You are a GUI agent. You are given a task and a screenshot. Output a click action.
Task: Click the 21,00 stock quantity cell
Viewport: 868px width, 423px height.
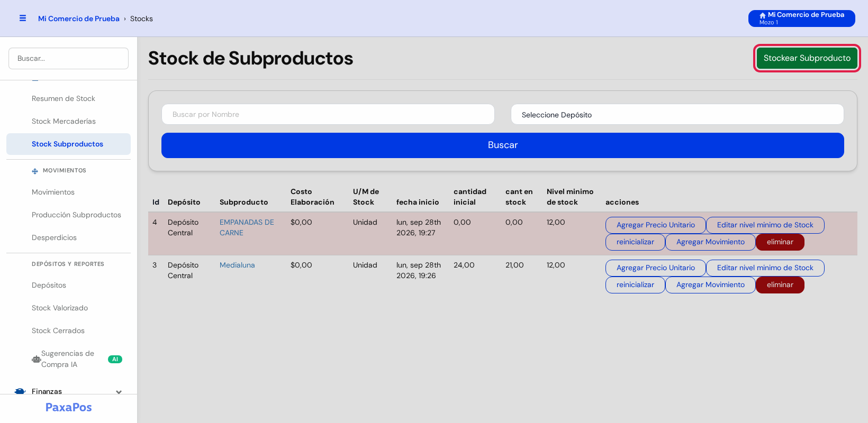click(x=514, y=265)
